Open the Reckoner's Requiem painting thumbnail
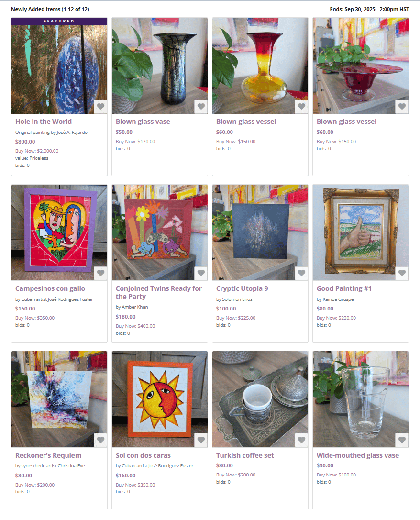 59,399
